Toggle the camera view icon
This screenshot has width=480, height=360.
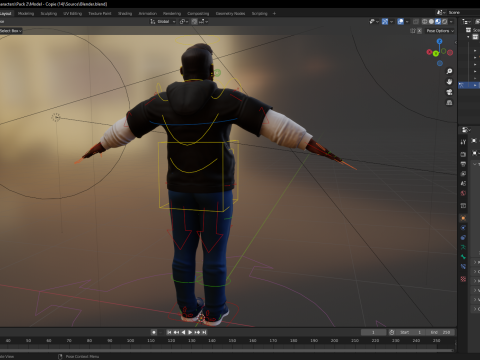pyautogui.click(x=449, y=92)
